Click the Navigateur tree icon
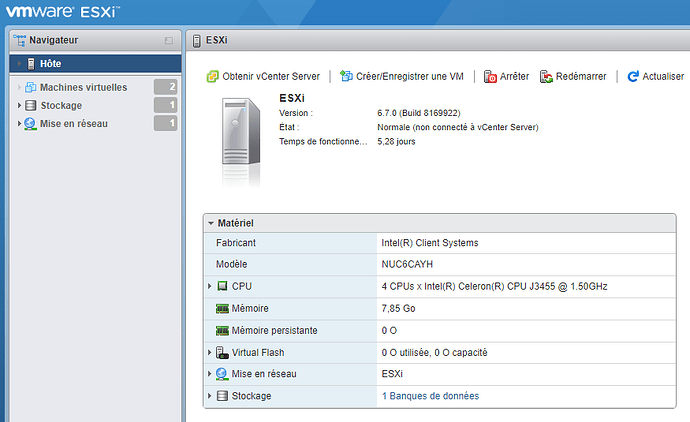This screenshot has height=422, width=690. pyautogui.click(x=19, y=40)
